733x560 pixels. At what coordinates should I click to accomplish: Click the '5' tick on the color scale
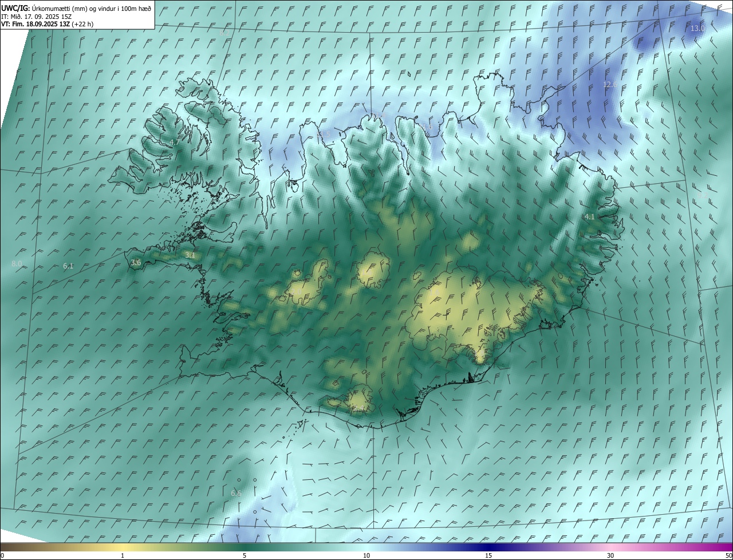click(x=245, y=556)
